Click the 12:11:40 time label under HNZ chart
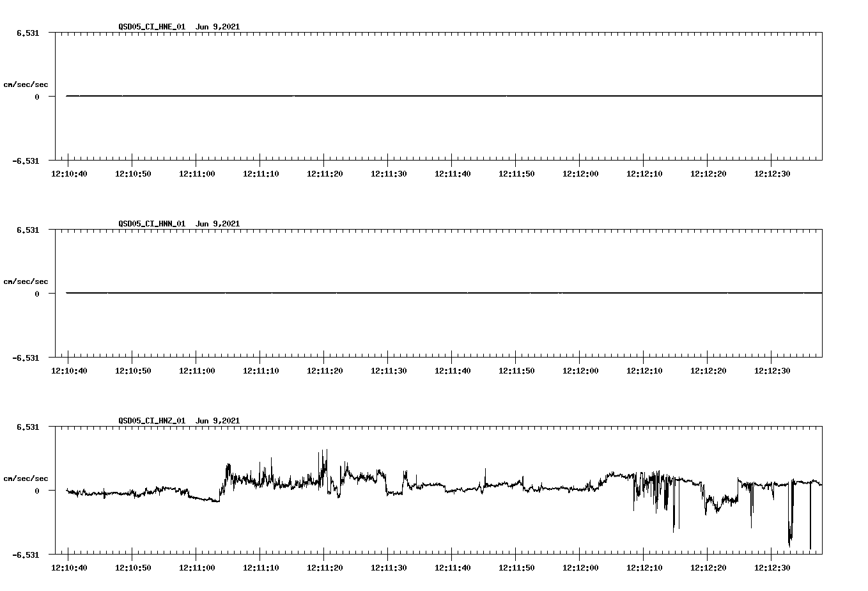868x591 pixels. (x=453, y=568)
